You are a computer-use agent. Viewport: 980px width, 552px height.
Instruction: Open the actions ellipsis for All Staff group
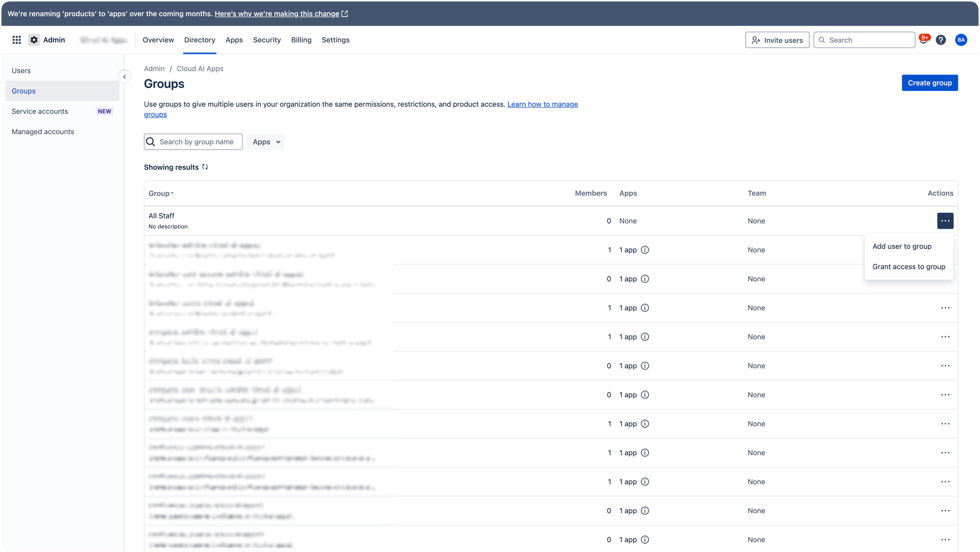(945, 221)
